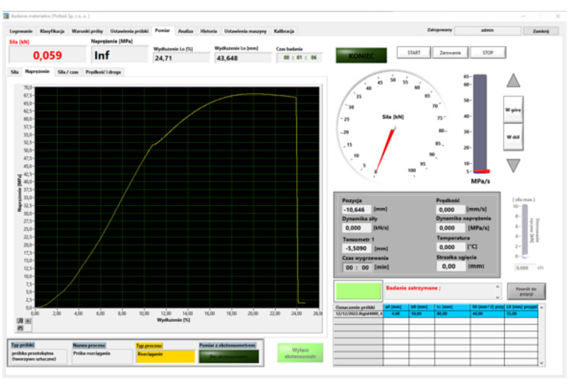Open the Logowanie tab
The height and width of the screenshot is (392, 570).
tap(21, 31)
